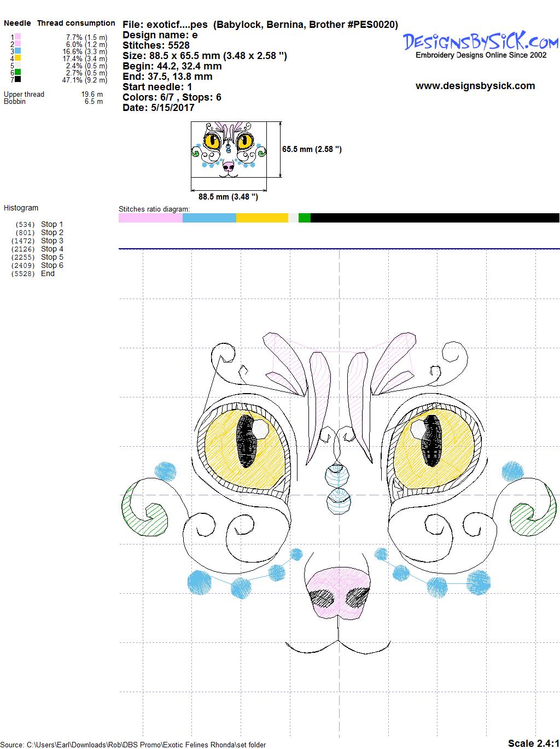
Task: Select Stop 4 in the histogram
Action: (51, 249)
